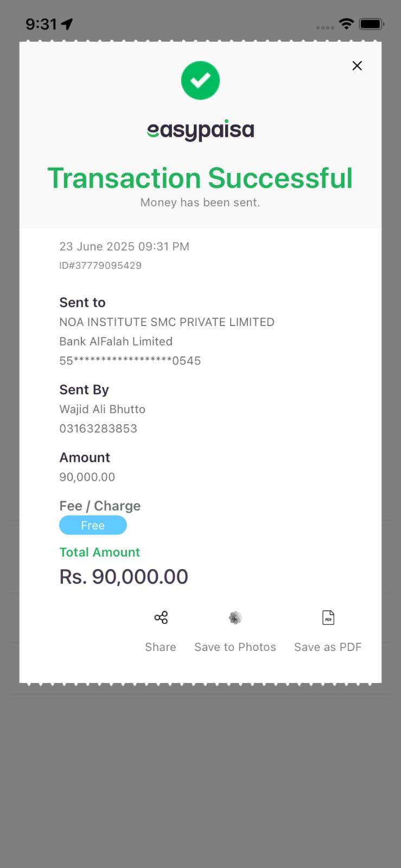The width and height of the screenshot is (401, 868).
Task: Tap the green success checkmark icon
Action: pyautogui.click(x=200, y=80)
